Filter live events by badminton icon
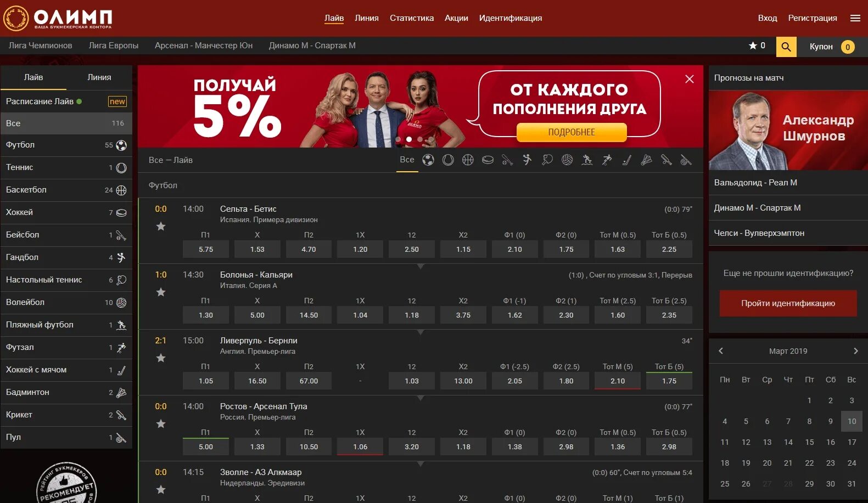Screen dimensions: 868x503 [646, 160]
